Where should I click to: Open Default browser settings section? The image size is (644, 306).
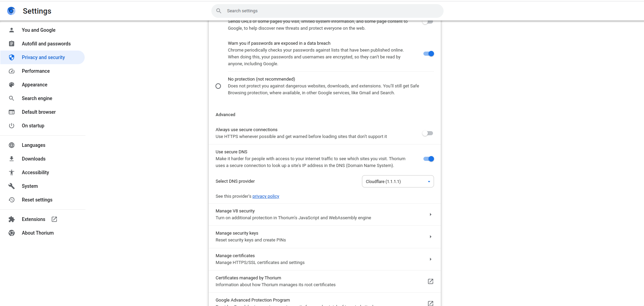coord(42,112)
